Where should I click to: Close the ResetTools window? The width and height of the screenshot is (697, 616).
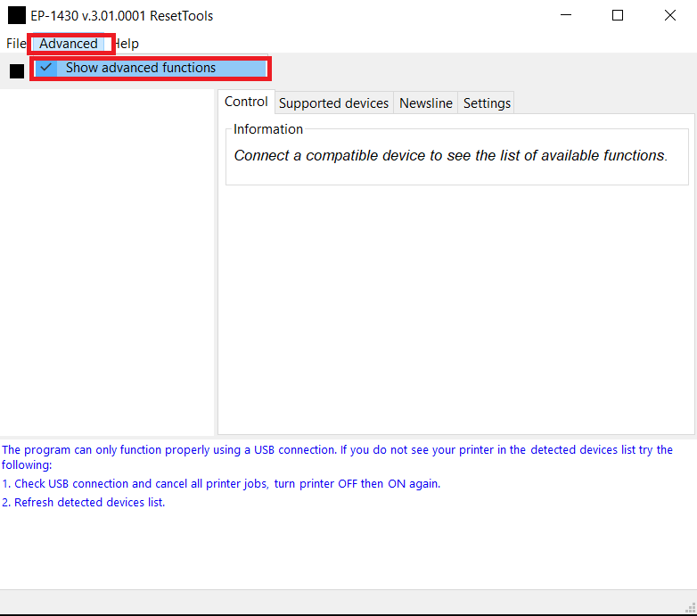(x=669, y=15)
